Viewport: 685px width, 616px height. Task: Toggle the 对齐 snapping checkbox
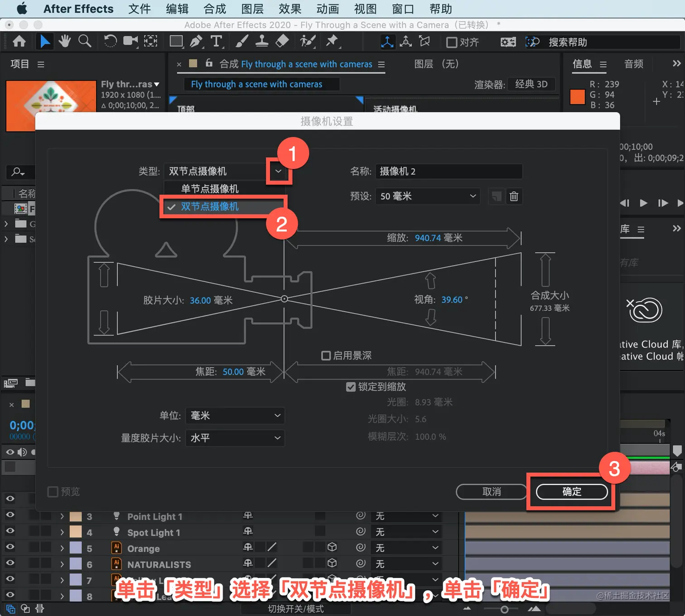[452, 42]
